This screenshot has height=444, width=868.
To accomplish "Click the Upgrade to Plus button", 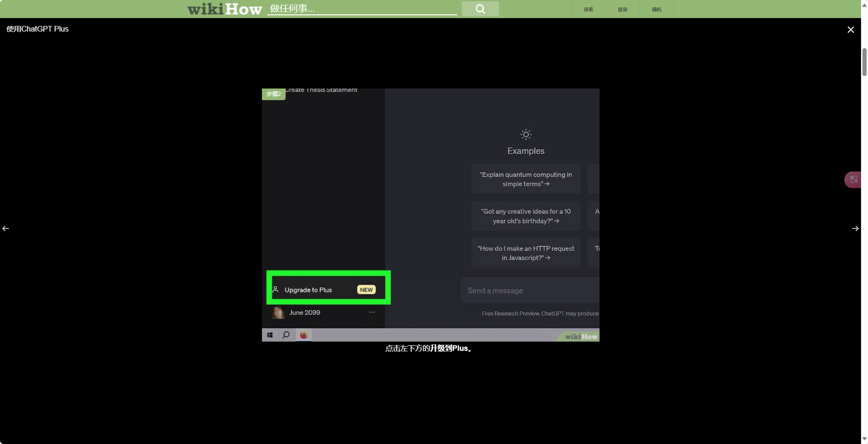I will [328, 290].
